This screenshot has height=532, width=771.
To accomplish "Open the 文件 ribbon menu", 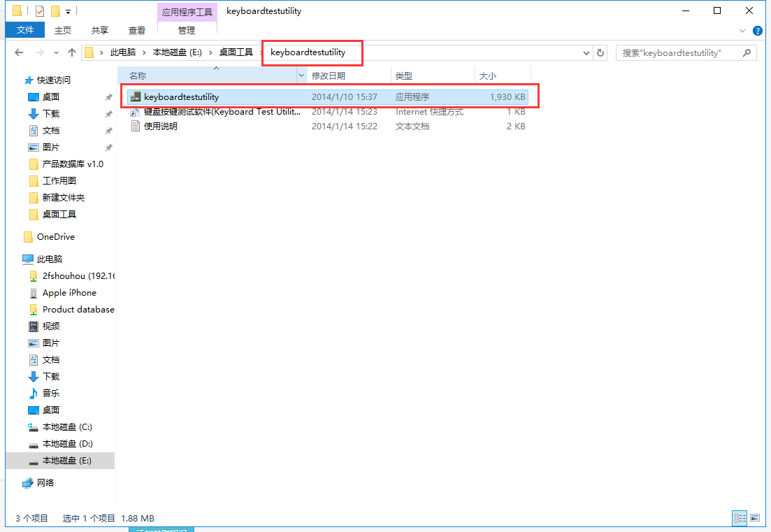I will click(25, 30).
